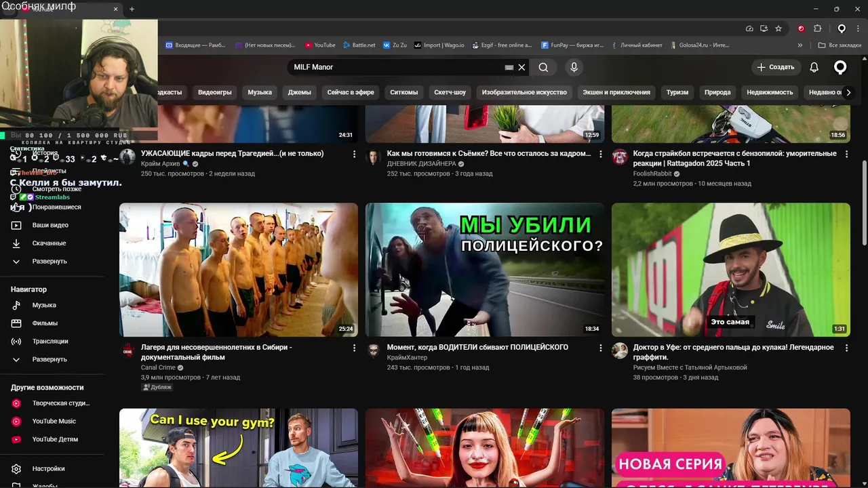Click the red extension icon in toolbar
This screenshot has height=488, width=868.
tap(801, 28)
